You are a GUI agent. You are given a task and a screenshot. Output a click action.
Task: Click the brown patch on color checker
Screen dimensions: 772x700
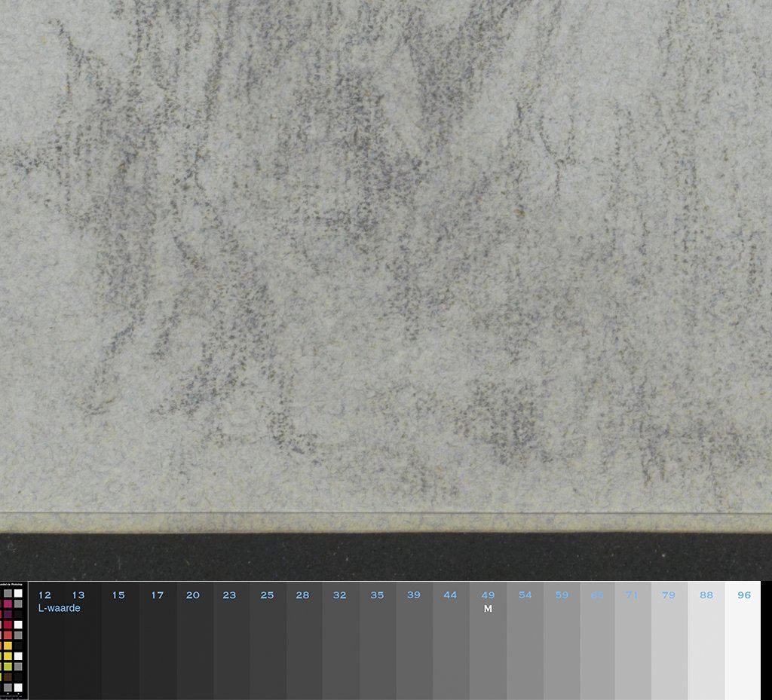tap(8, 677)
